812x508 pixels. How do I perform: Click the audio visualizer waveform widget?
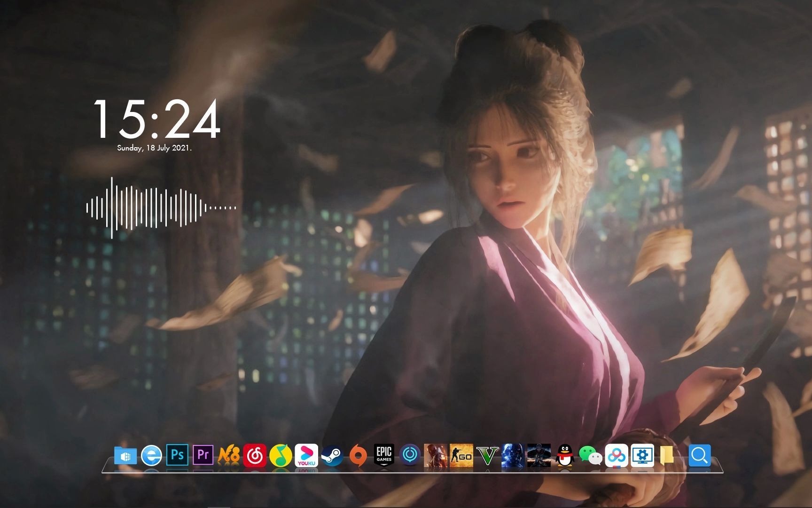161,207
